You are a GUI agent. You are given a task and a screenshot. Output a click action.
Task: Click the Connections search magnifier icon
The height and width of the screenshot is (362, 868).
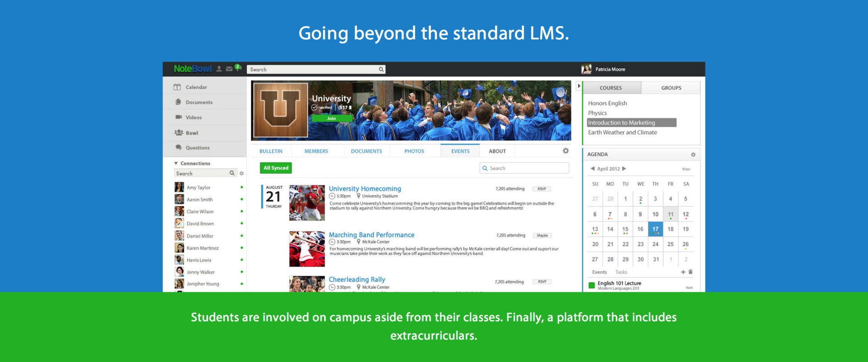(x=232, y=173)
